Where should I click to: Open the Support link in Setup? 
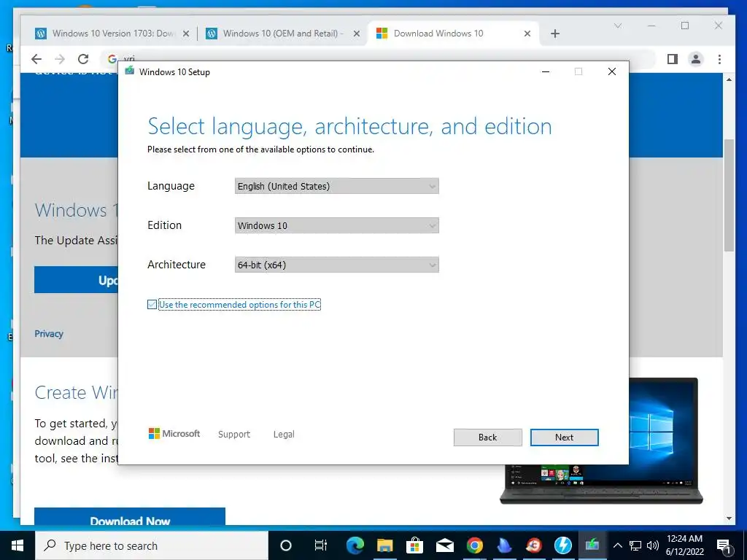234,435
